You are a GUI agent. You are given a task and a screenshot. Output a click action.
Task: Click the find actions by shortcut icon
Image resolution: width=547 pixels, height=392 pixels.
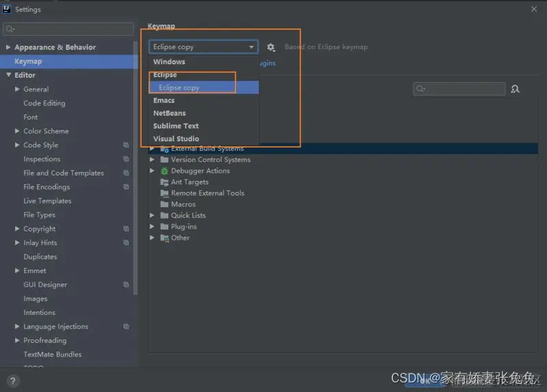[515, 89]
